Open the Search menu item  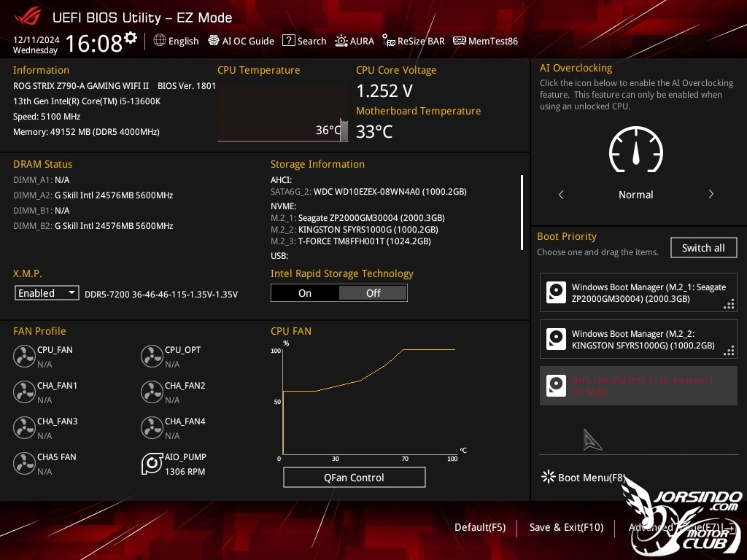[304, 41]
